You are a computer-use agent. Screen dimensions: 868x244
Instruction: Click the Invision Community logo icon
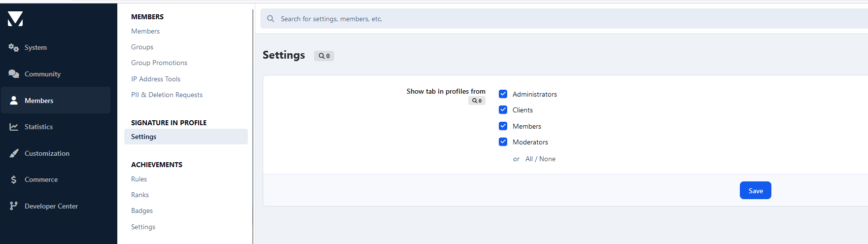(x=15, y=19)
